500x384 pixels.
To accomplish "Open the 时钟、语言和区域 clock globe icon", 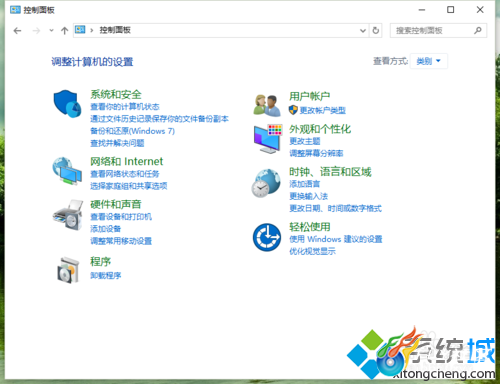I will pyautogui.click(x=266, y=183).
